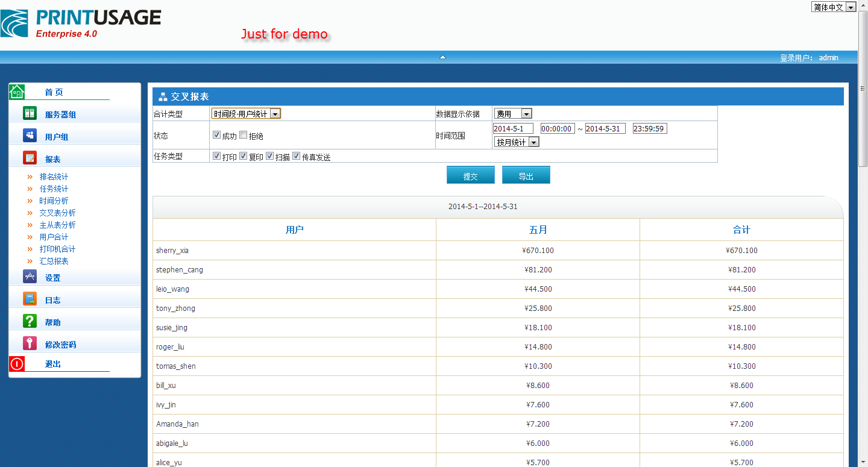This screenshot has width=868, height=467.
Task: Uncheck the 传真发送 task type checkbox
Action: coord(296,156)
